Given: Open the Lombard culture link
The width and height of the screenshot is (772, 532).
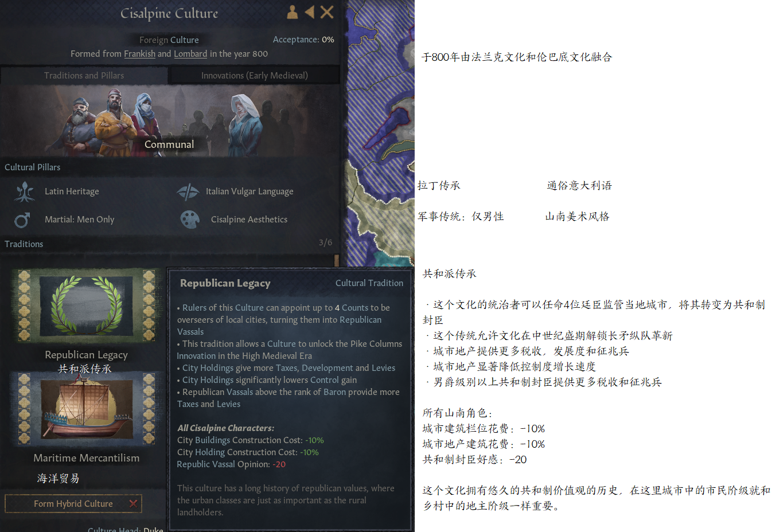Looking at the screenshot, I should 190,54.
